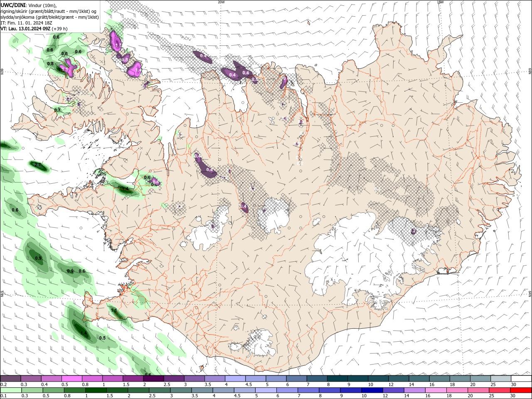Click the '30' label in the snow legend row
The height and width of the screenshot is (399, 532).
pyautogui.click(x=513, y=384)
